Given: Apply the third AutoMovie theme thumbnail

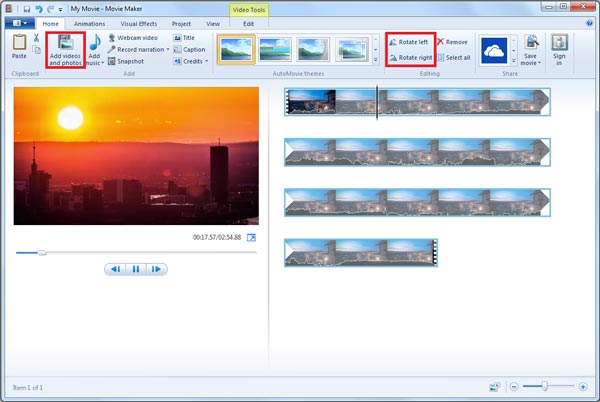Looking at the screenshot, I should tap(313, 49).
